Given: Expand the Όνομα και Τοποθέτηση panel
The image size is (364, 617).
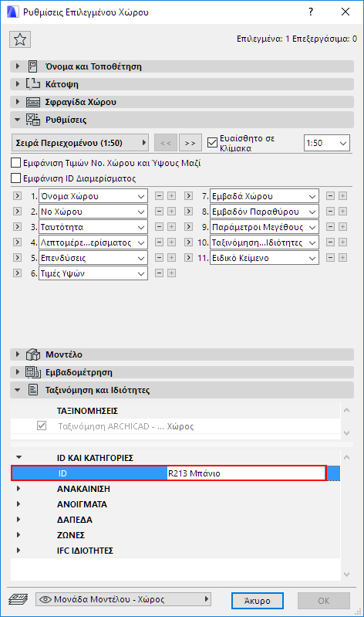Looking at the screenshot, I should pos(17,66).
